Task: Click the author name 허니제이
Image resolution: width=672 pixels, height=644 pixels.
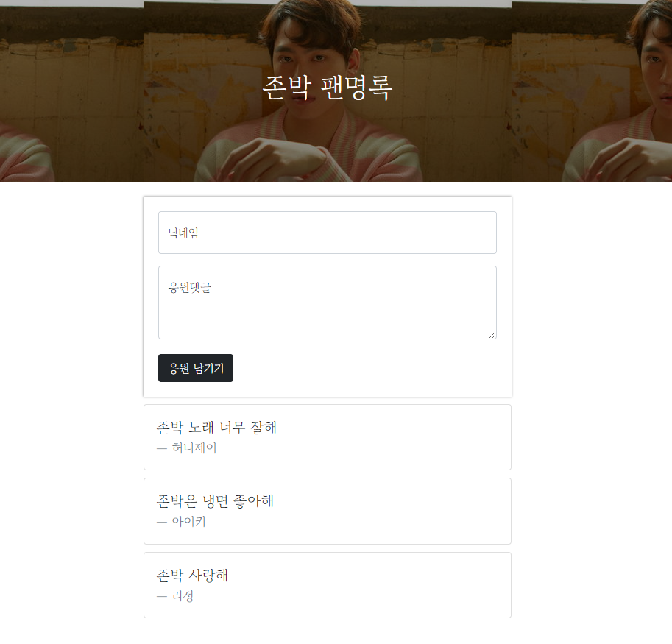Action: point(194,447)
